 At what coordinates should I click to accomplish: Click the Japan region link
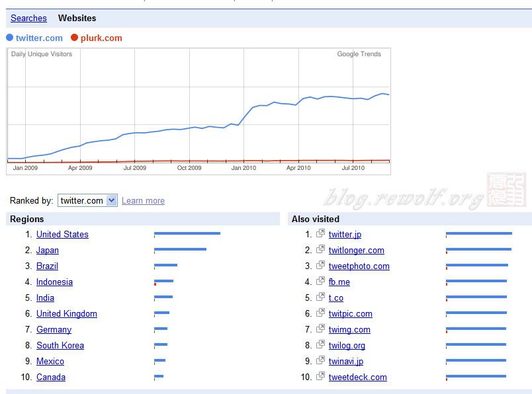[48, 251]
